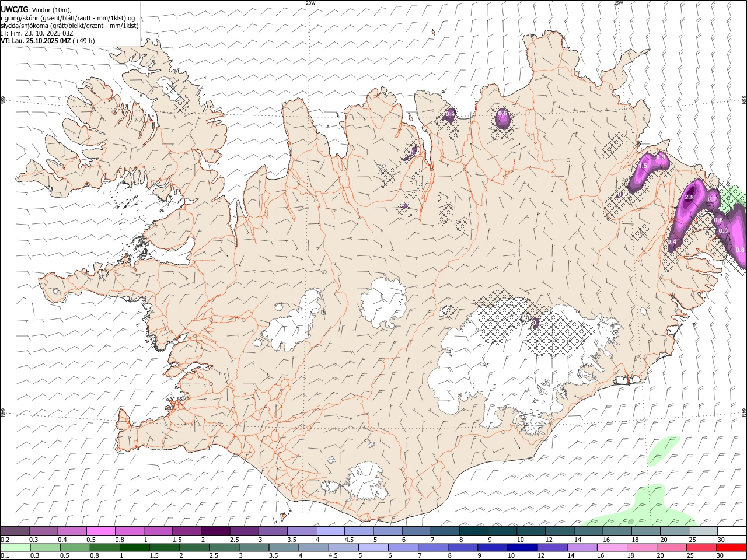Click the 0.8 value at the east edge
This screenshot has width=747, height=560.
(740, 250)
